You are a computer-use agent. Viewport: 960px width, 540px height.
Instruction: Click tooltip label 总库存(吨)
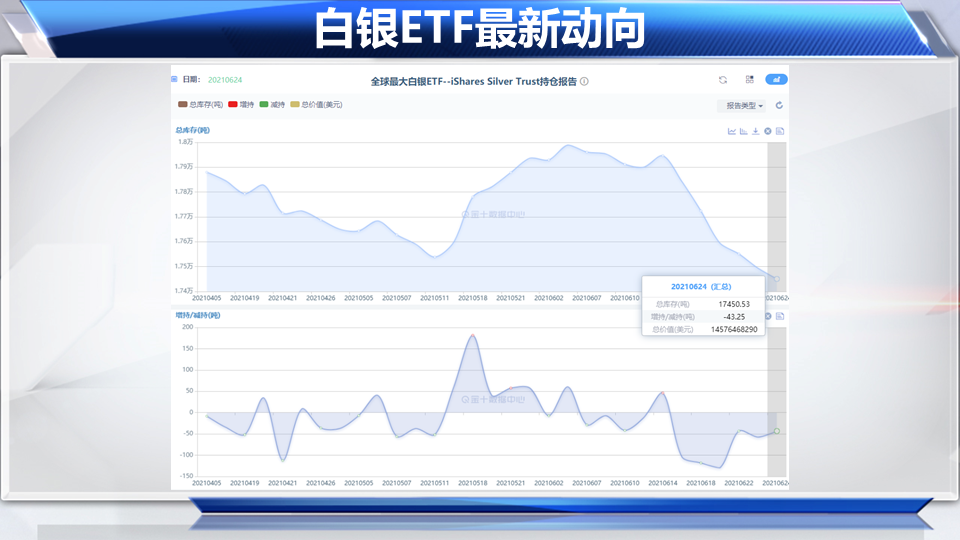[x=672, y=304]
